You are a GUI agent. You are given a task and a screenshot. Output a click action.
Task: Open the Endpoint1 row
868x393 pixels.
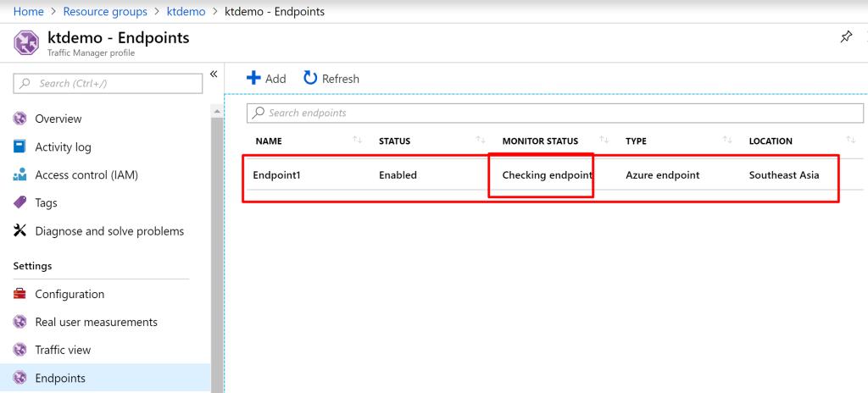554,175
